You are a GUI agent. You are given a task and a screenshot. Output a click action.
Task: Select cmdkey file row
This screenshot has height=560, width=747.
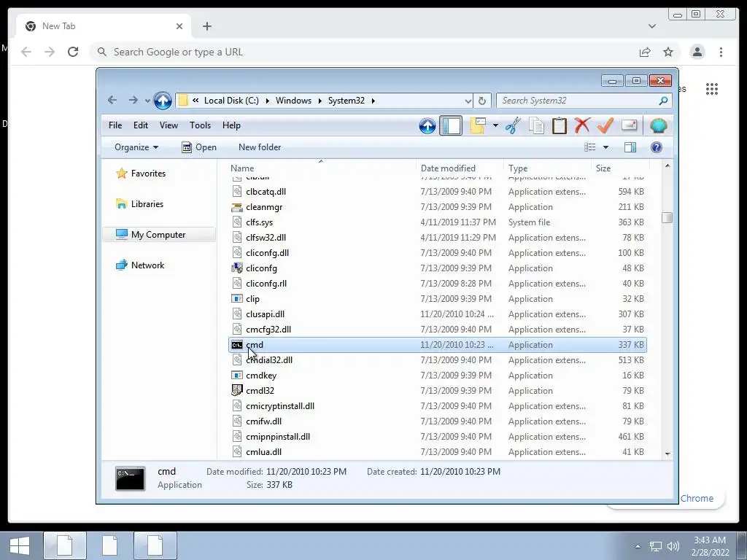tap(438, 376)
